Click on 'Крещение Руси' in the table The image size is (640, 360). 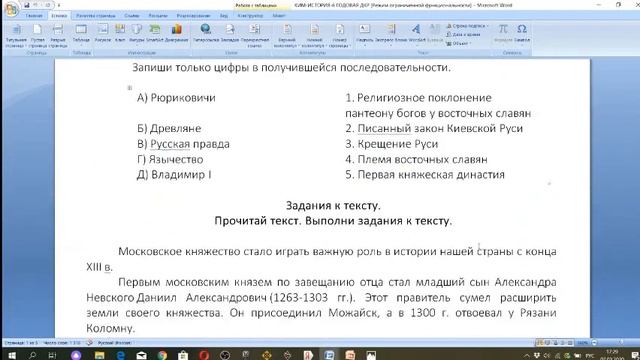[398, 144]
